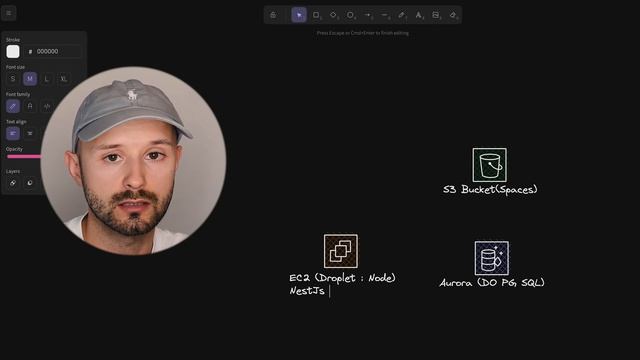
Task: Pick the Ellipse shape tool
Action: click(x=350, y=15)
